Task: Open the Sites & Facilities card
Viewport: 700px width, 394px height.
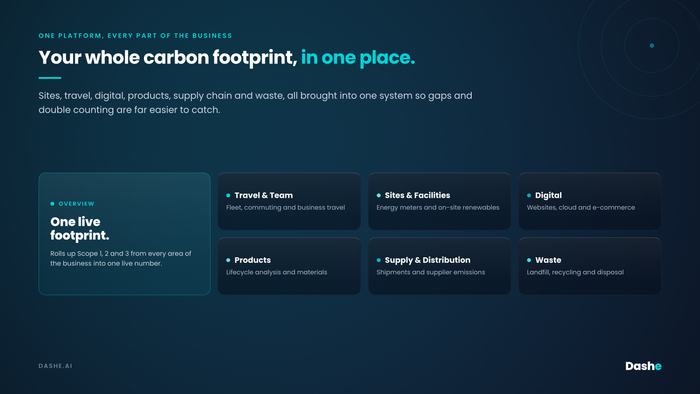Action: (439, 201)
